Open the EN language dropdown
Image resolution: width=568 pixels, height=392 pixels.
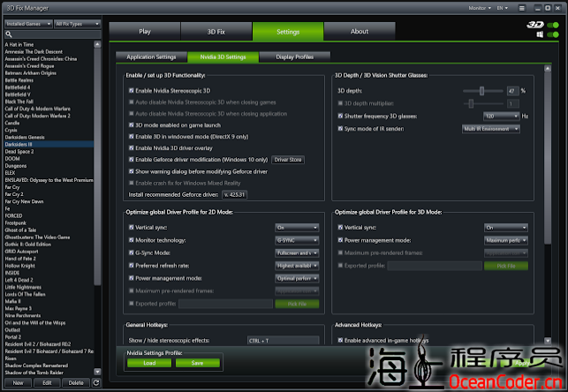(502, 8)
